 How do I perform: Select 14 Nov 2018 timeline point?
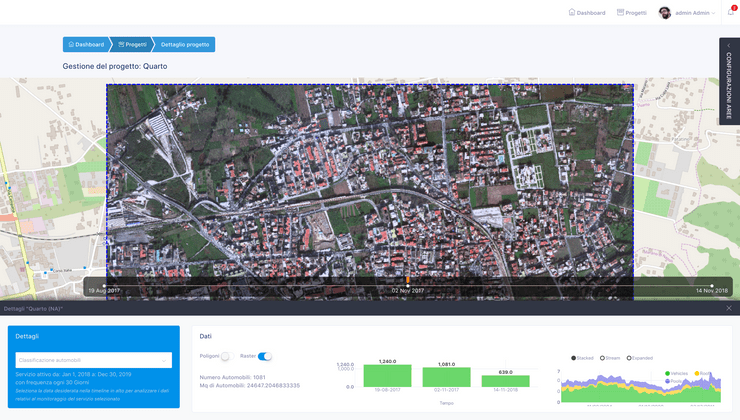[712, 286]
